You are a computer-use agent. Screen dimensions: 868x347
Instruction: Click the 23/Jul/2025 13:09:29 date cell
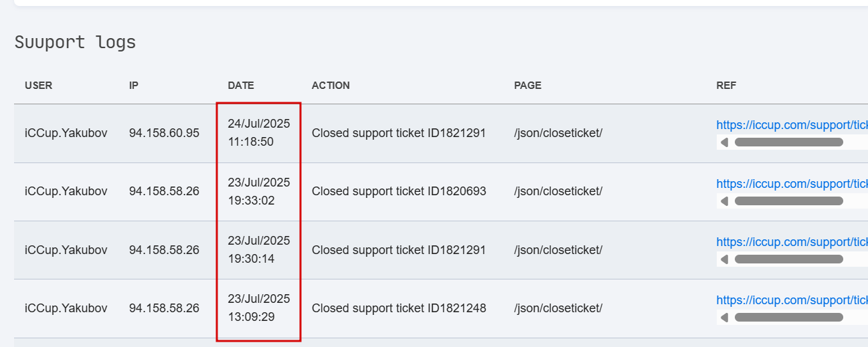point(259,308)
